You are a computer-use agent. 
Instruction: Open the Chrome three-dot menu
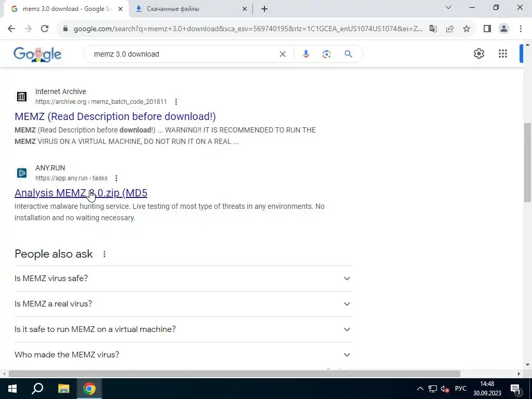[x=521, y=29]
